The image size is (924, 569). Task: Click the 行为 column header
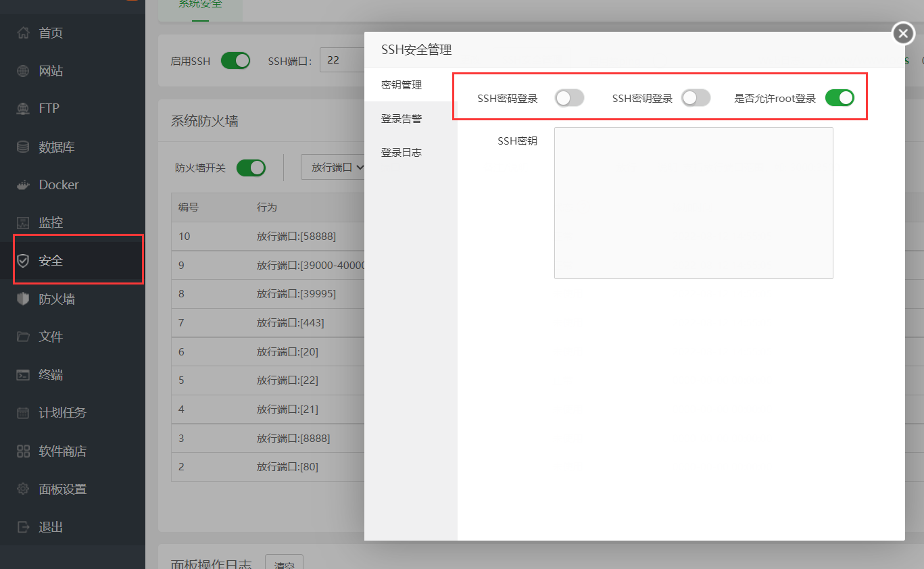click(x=267, y=207)
